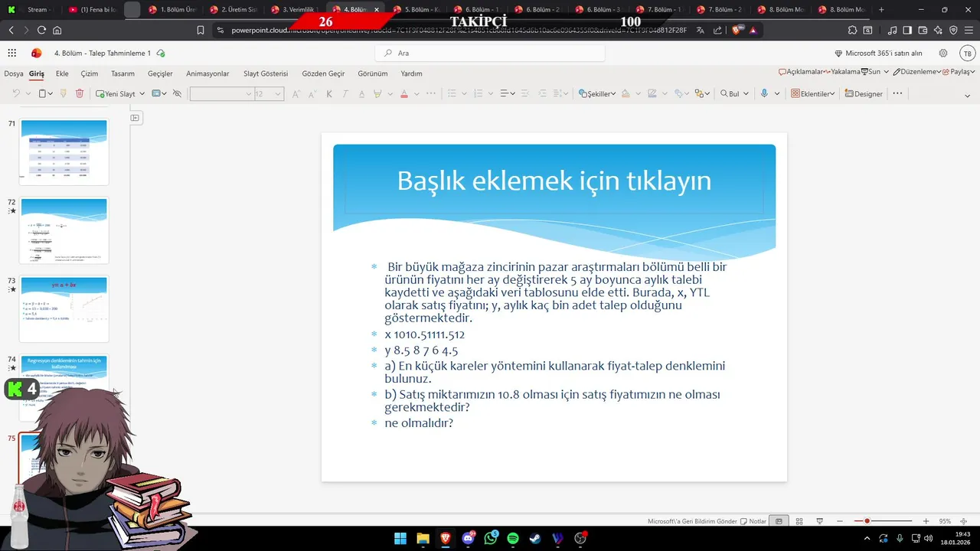The image size is (980, 551).
Task: Click slide title placeholder text
Action: (x=554, y=181)
